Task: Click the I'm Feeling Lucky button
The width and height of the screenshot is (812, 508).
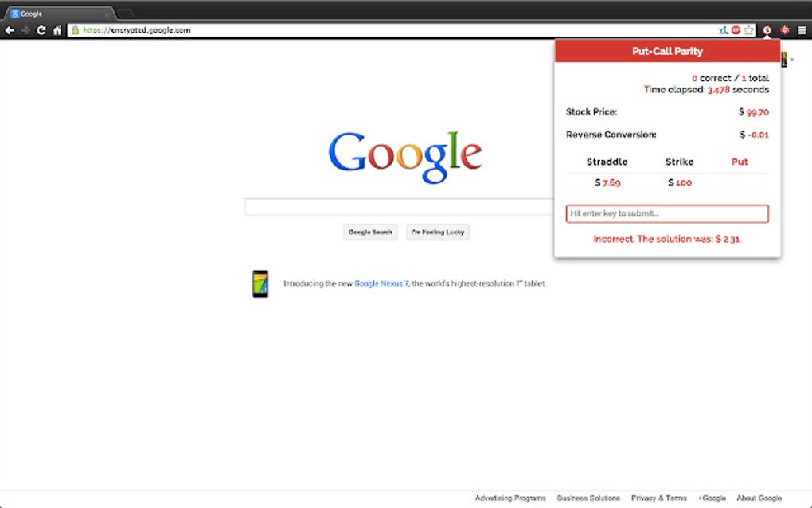Action: (x=438, y=232)
